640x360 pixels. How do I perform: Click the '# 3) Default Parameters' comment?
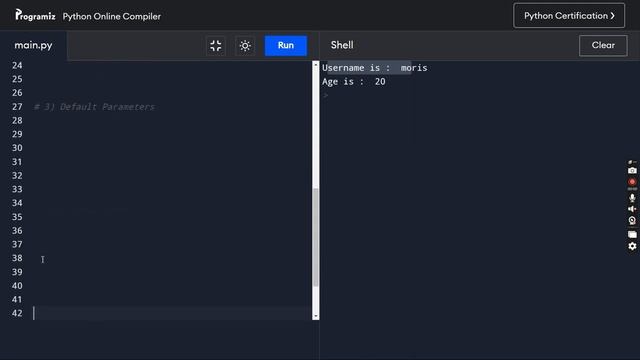(x=94, y=107)
